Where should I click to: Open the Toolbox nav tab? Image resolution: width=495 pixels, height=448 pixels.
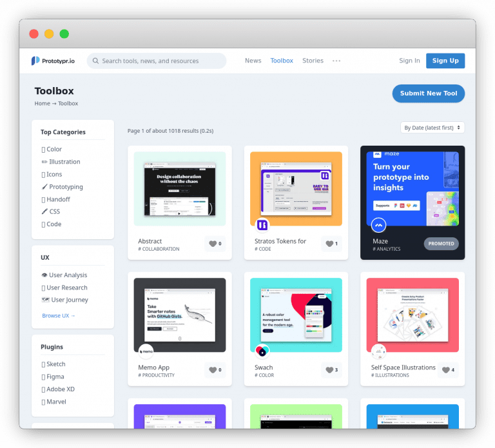(282, 61)
